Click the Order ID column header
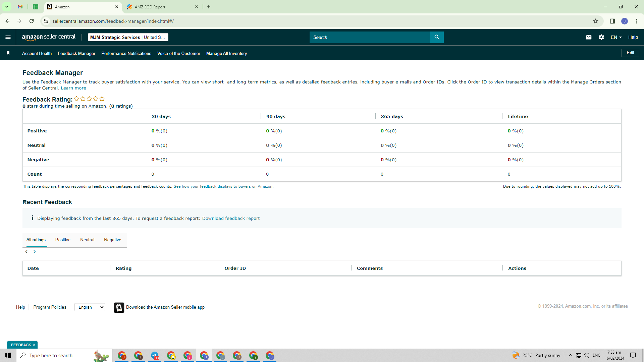Screen dimensions: 644x362 coord(235,268)
